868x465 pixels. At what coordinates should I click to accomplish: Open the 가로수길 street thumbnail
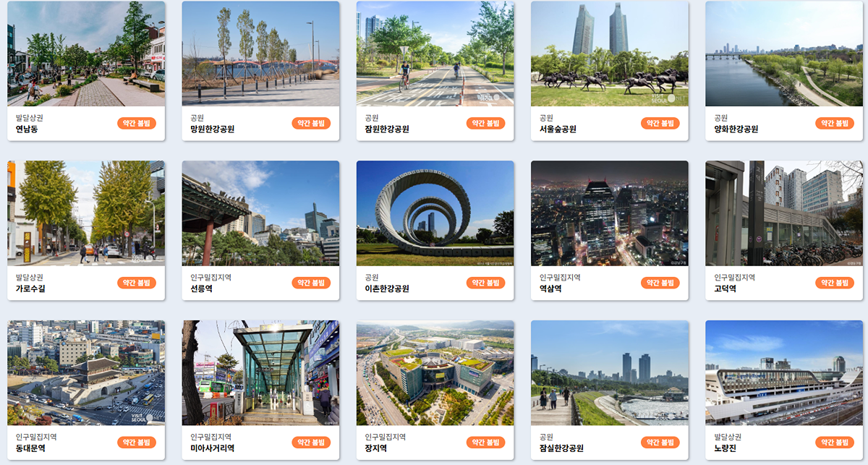pos(86,213)
